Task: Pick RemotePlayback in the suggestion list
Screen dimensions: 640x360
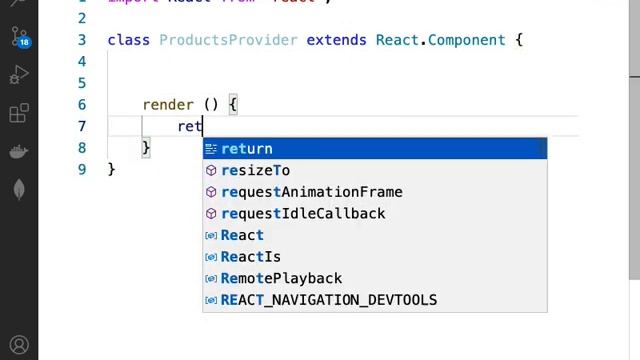Action: (x=375, y=278)
